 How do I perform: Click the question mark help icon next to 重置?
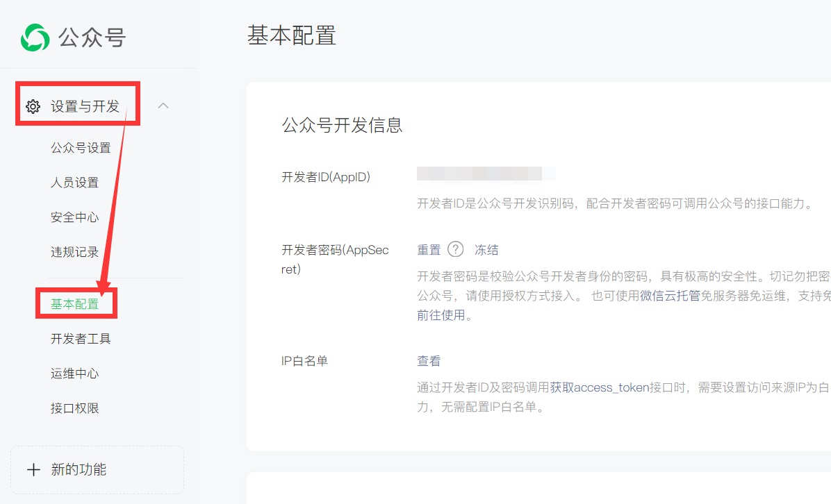coord(455,250)
